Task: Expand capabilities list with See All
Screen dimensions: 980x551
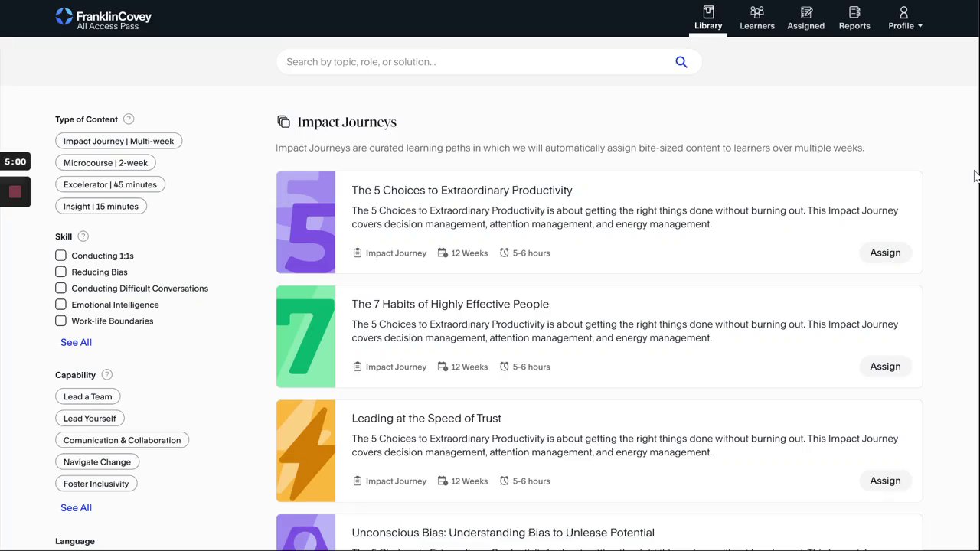Action: point(76,507)
